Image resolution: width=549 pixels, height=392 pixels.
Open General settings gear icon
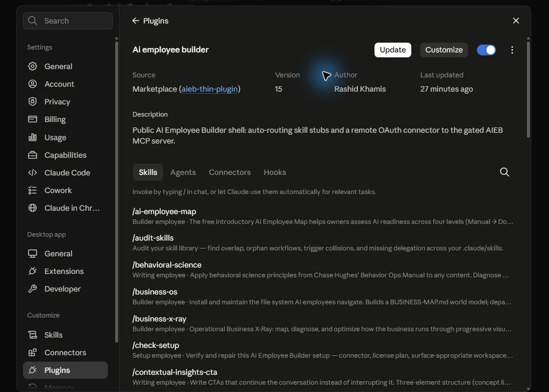tap(32, 66)
